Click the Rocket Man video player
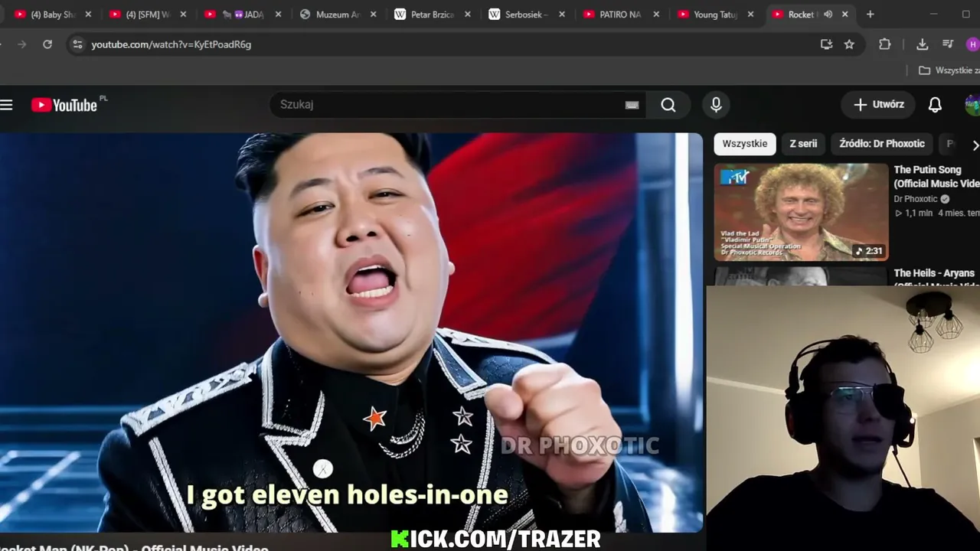Screen dimensions: 980x551 pos(351,332)
